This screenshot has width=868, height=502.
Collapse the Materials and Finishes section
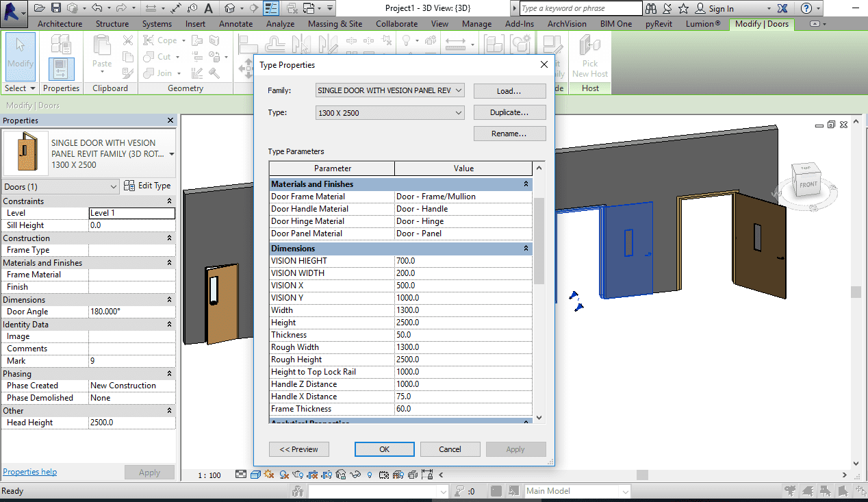click(x=526, y=184)
